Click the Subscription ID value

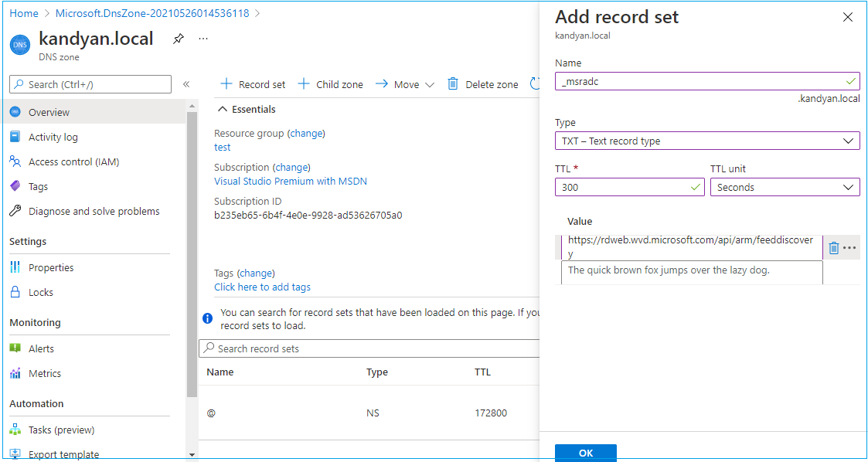308,216
